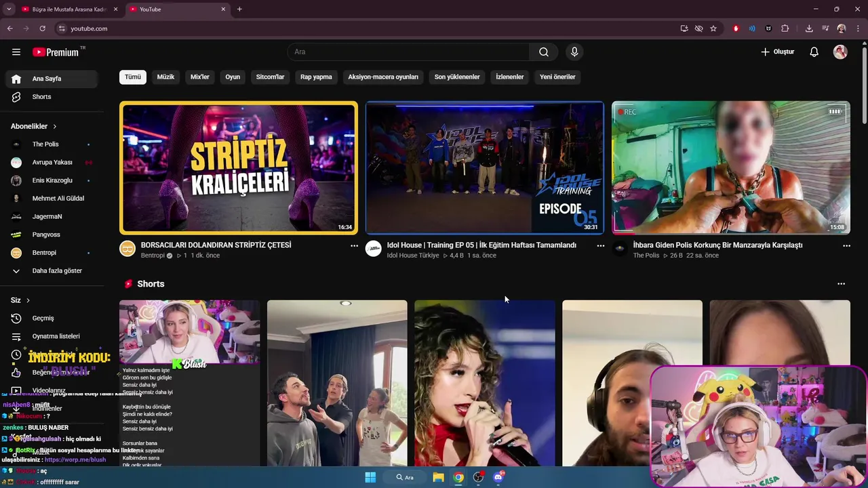This screenshot has width=868, height=488.
Task: Open the YouTube guide hamburger menu
Action: pos(16,52)
